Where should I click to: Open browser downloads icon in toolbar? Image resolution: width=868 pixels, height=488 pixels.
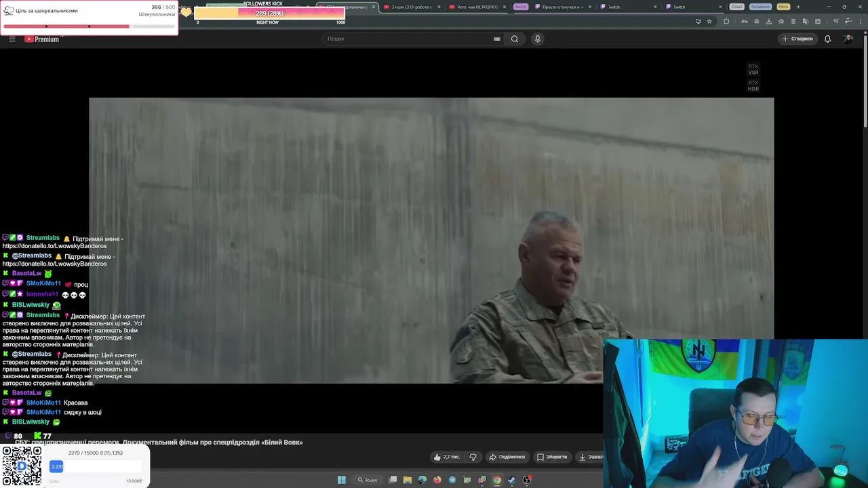pyautogui.click(x=769, y=22)
